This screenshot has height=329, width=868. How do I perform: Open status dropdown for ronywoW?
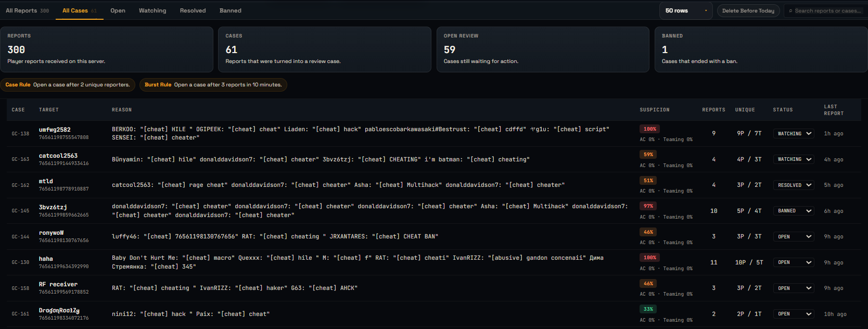coord(794,237)
